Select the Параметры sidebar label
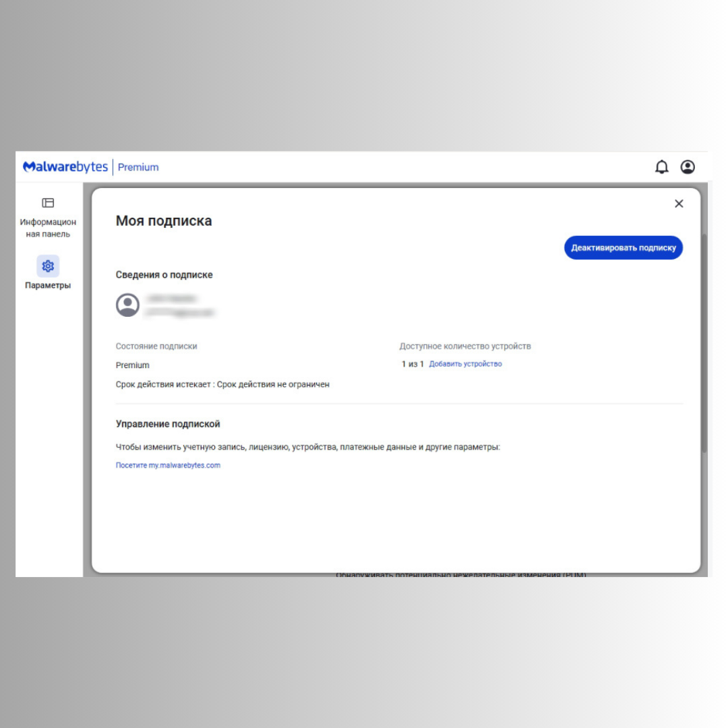 tap(48, 285)
